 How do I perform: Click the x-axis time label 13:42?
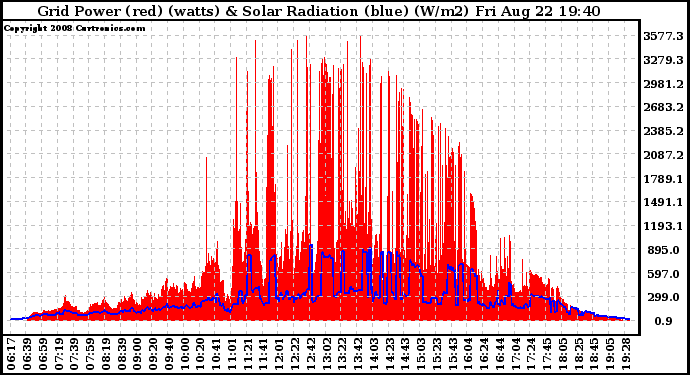358,354
